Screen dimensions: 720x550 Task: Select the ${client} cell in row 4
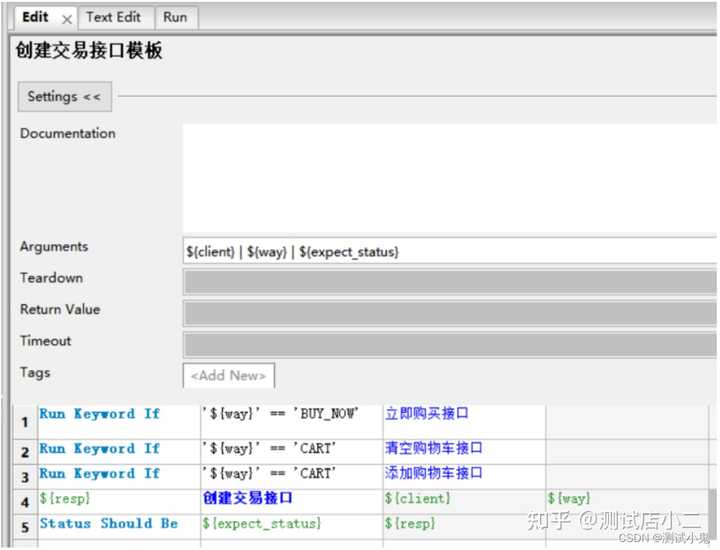pos(464,501)
